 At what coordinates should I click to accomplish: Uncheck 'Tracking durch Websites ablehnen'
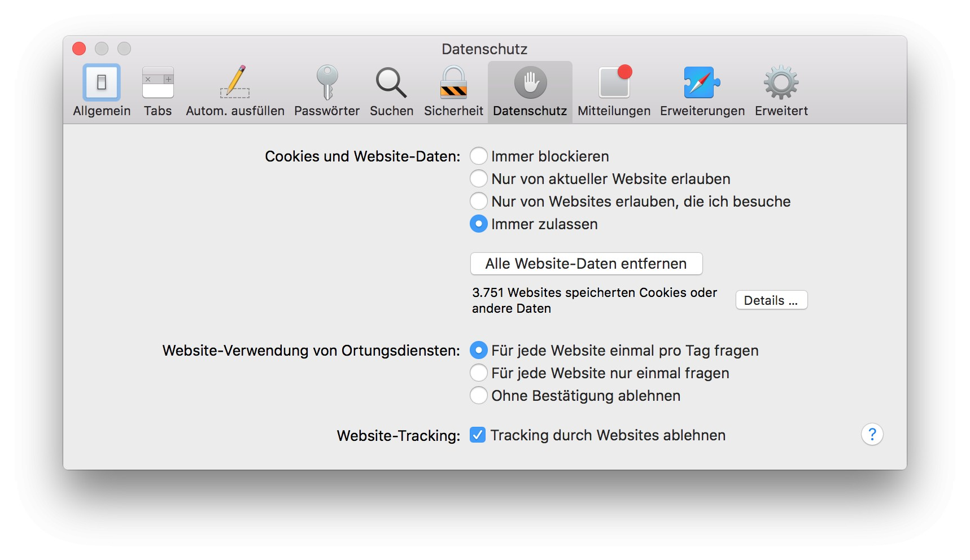[478, 435]
